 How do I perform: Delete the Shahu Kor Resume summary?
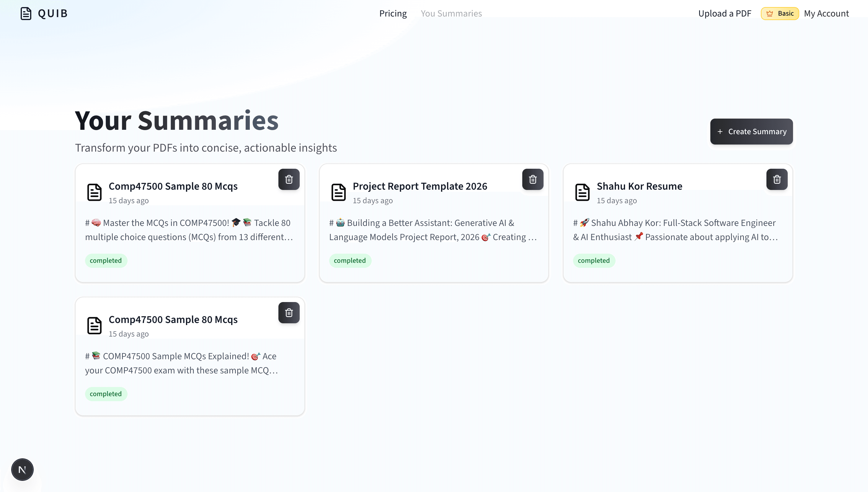[777, 179]
